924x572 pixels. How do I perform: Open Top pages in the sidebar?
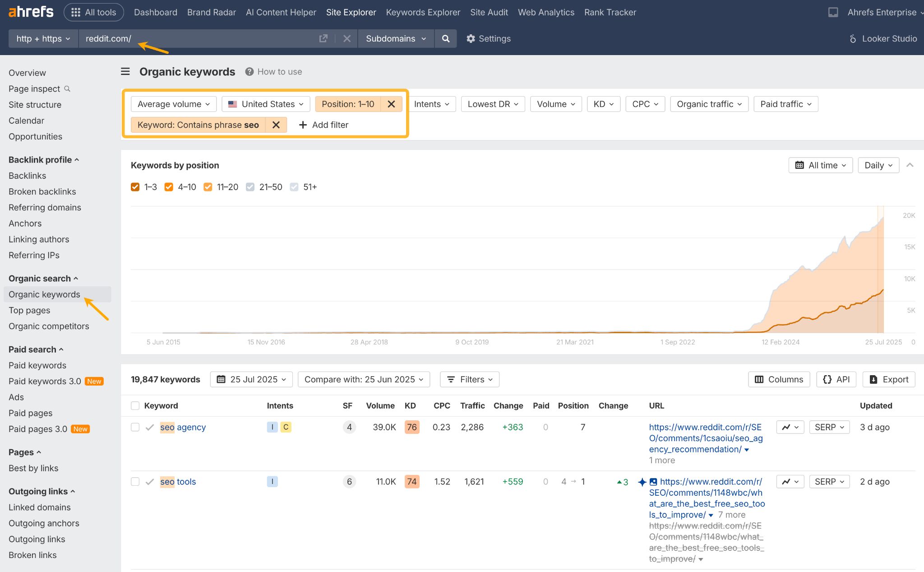(29, 310)
